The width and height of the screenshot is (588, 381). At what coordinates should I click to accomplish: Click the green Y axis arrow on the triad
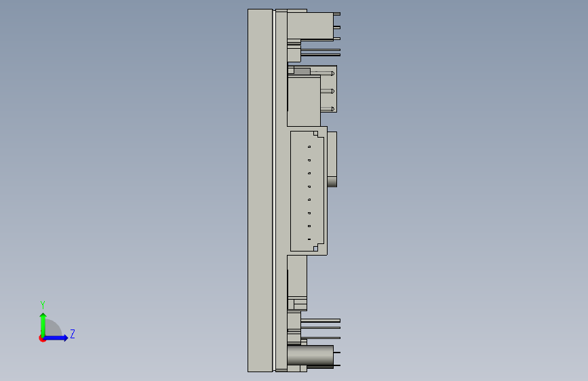coord(43,325)
